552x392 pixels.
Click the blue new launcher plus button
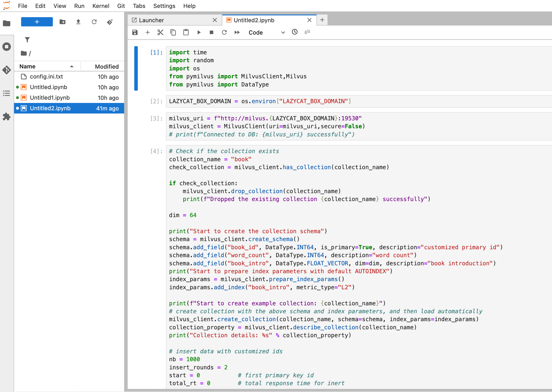37,22
